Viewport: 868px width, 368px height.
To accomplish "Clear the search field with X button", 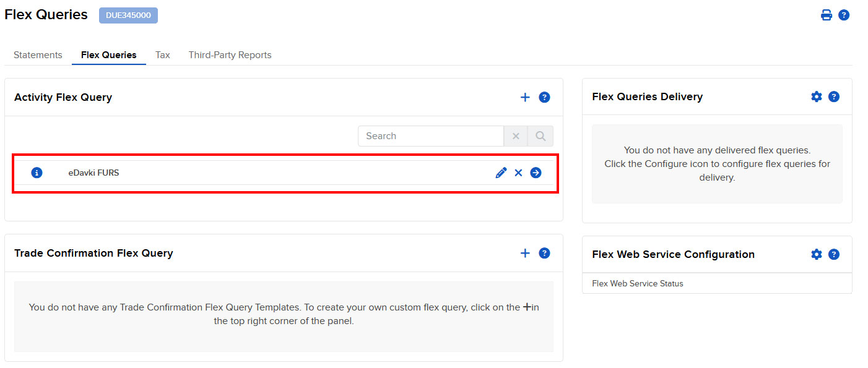I will pyautogui.click(x=516, y=136).
